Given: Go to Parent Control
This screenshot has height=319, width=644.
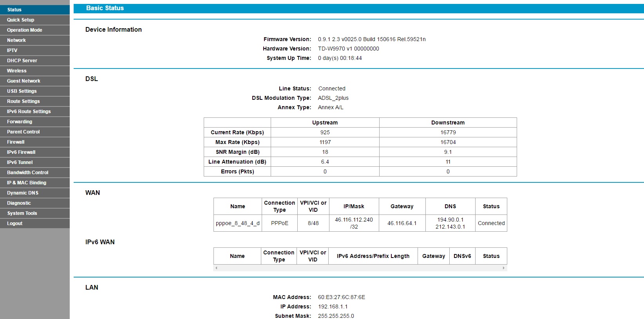Looking at the screenshot, I should (35, 132).
